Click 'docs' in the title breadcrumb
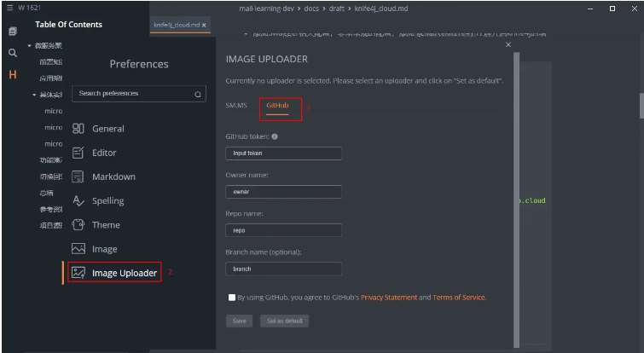The image size is (644, 353). (311, 9)
